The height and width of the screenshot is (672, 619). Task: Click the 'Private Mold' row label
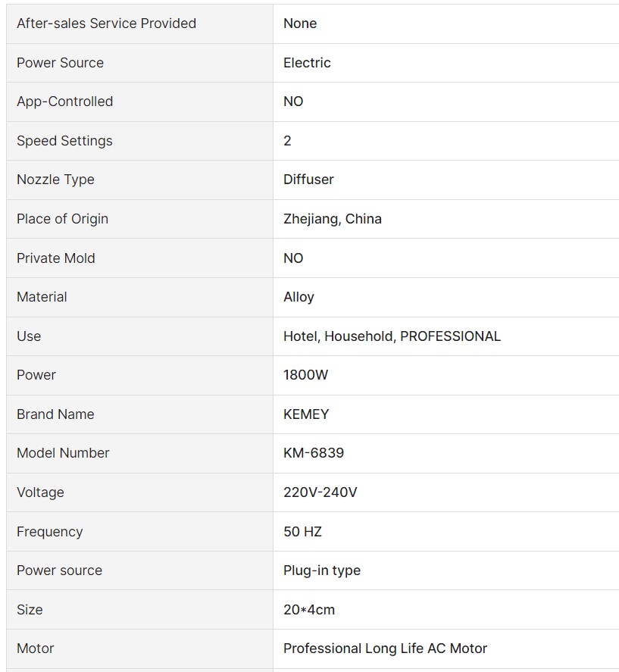coord(56,258)
